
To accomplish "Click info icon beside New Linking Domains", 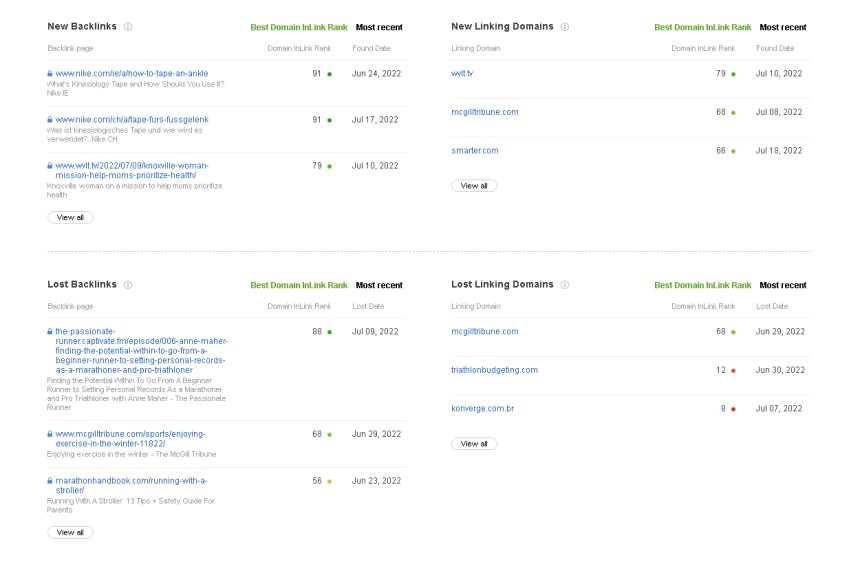I will [x=565, y=27].
